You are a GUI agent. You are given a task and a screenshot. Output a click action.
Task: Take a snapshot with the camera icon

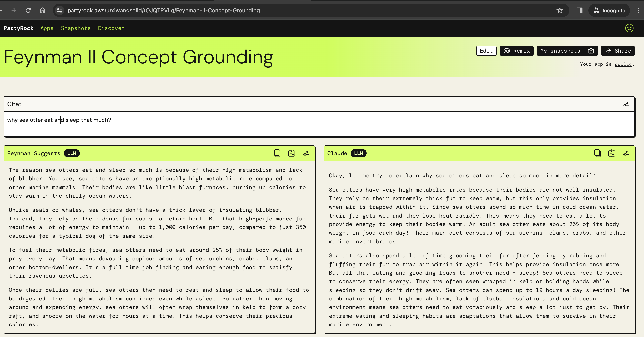tap(591, 51)
